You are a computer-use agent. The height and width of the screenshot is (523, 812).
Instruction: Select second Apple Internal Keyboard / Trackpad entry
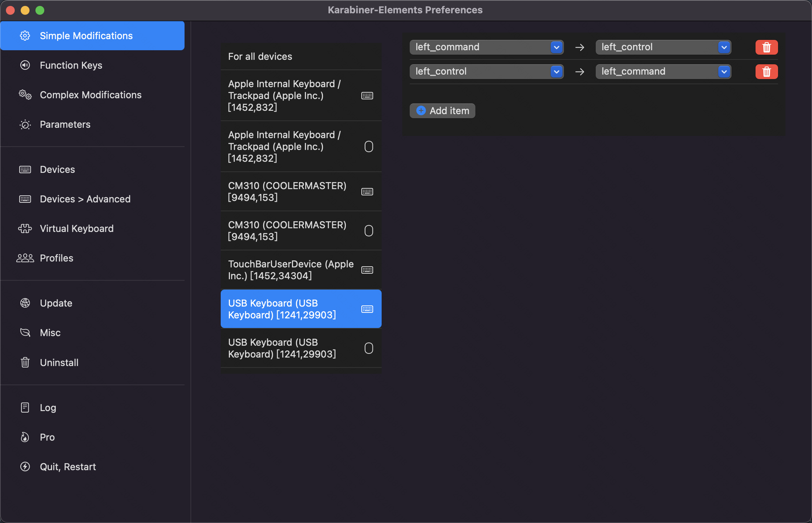[301, 147]
